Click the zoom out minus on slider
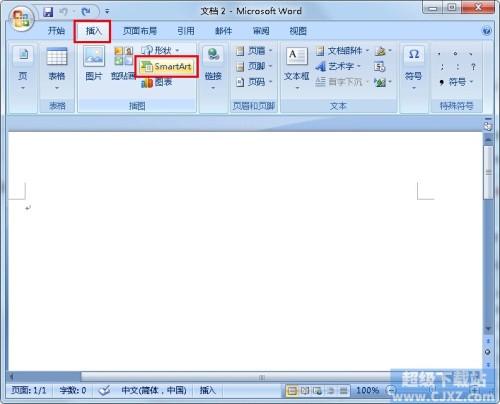This screenshot has height=404, width=500. (391, 390)
